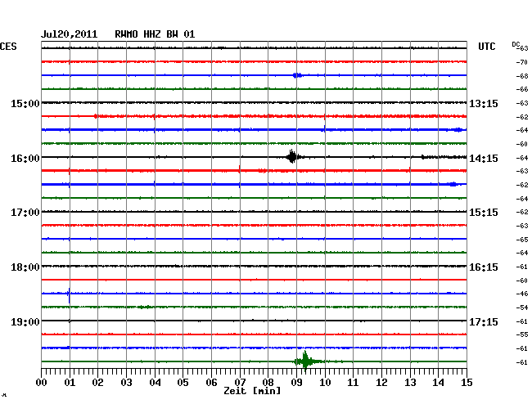532x404 pixels.
Task: Click the DC value "-65"
Action: (522, 240)
